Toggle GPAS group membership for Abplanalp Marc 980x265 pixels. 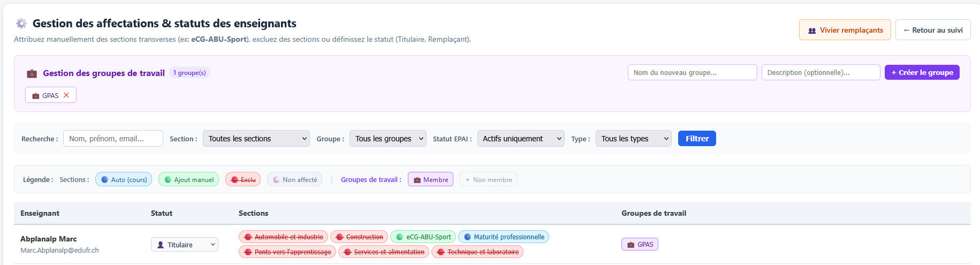tap(640, 244)
